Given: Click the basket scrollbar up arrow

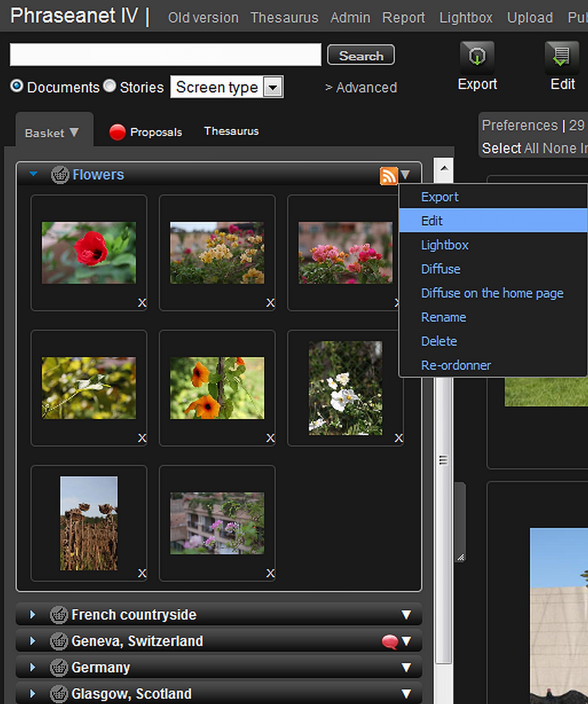Looking at the screenshot, I should click(x=444, y=169).
